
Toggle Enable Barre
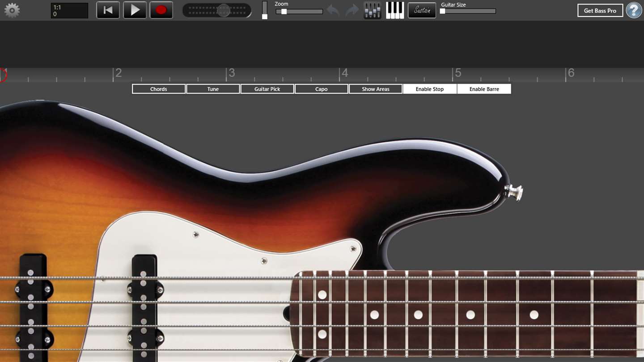pyautogui.click(x=484, y=89)
